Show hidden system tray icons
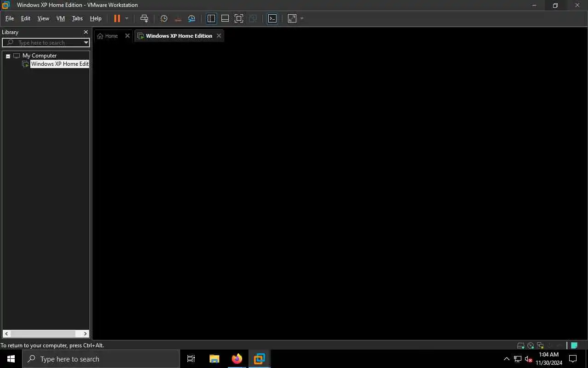The image size is (588, 368). (x=507, y=359)
